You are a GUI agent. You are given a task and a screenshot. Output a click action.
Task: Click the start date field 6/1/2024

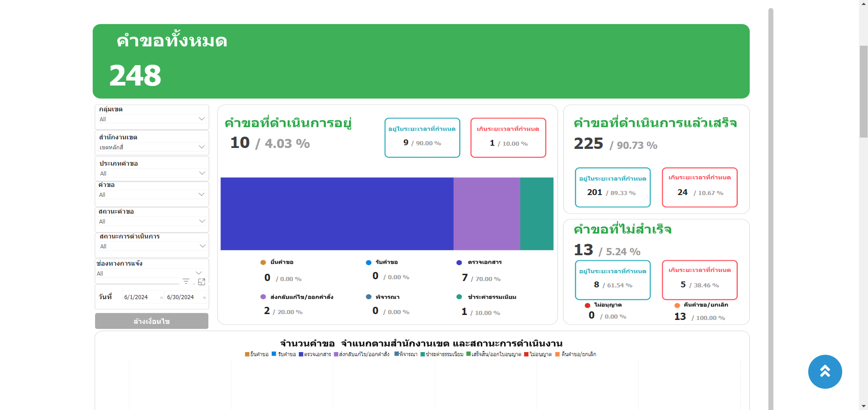136,297
